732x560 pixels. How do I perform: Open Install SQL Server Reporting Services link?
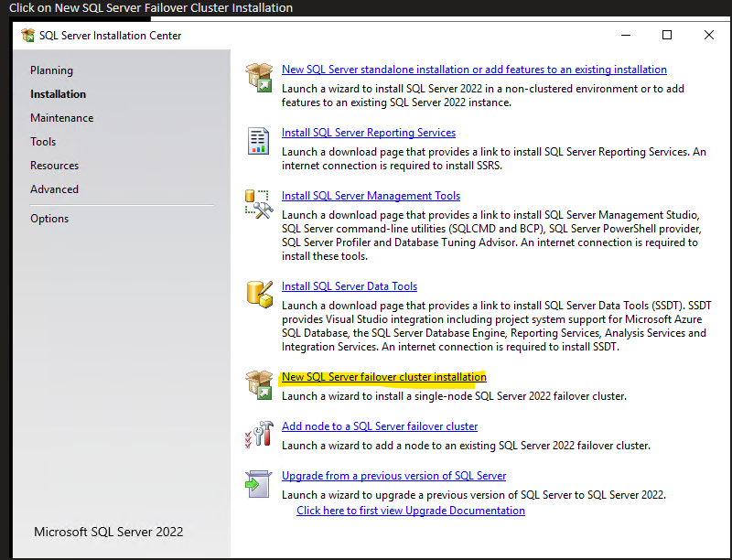click(369, 133)
